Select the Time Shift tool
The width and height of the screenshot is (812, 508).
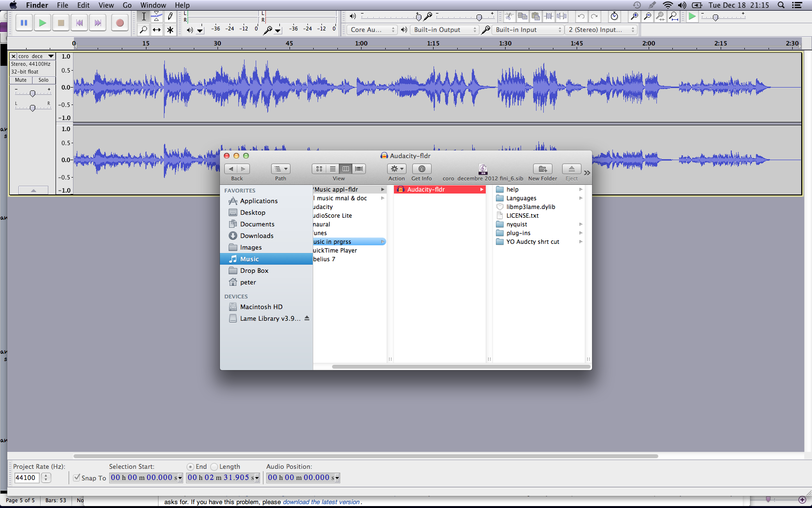(157, 30)
